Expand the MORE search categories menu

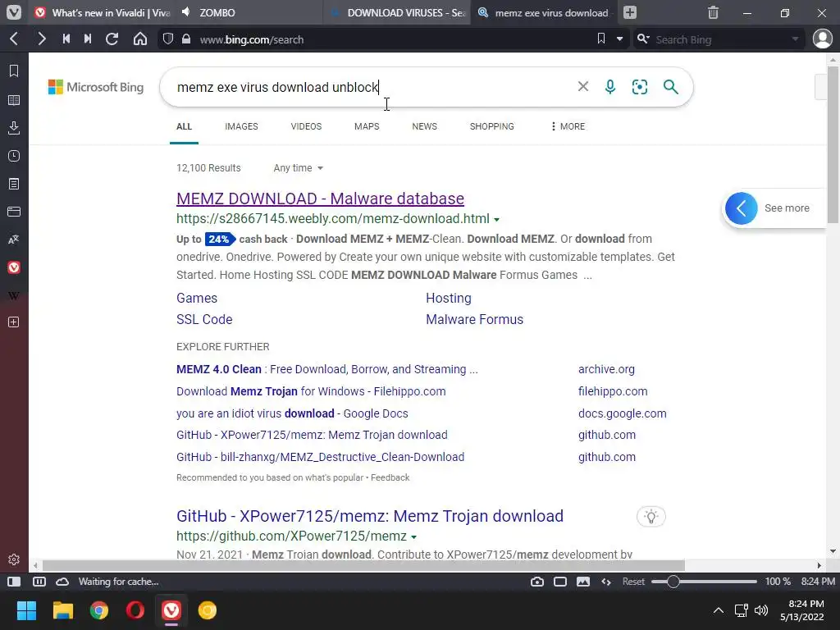point(568,126)
